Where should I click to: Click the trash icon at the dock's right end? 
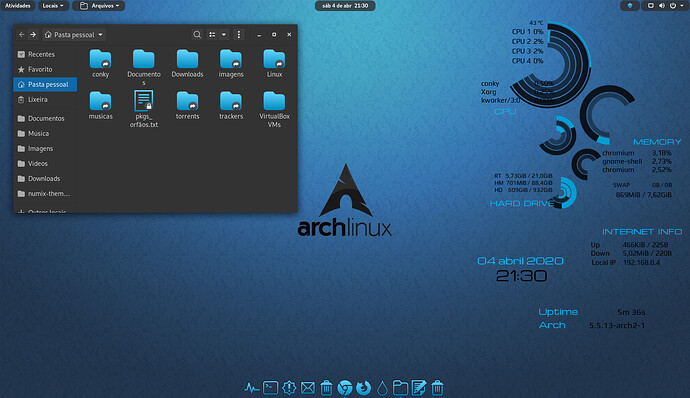(437, 388)
